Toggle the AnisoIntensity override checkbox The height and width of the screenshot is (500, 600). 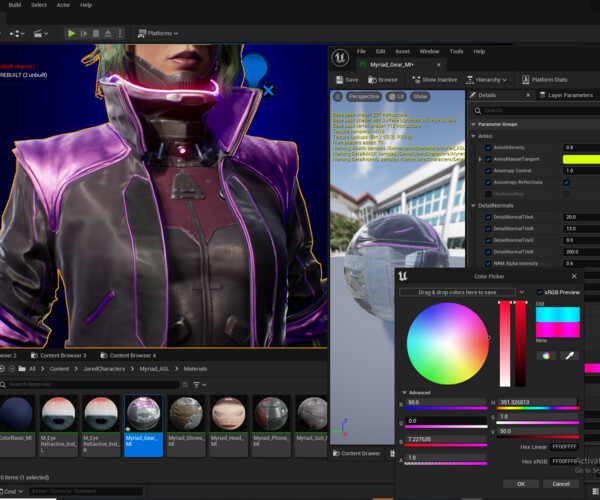488,148
